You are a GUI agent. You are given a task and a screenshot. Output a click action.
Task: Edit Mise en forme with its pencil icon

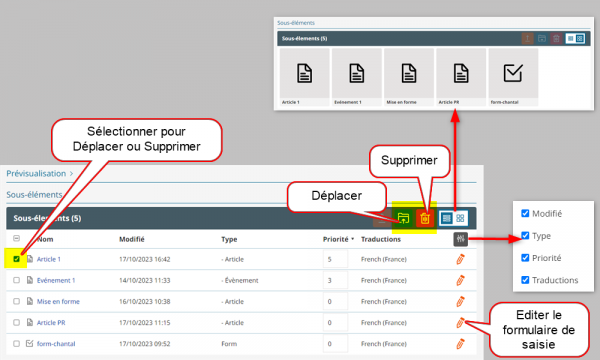pyautogui.click(x=460, y=301)
